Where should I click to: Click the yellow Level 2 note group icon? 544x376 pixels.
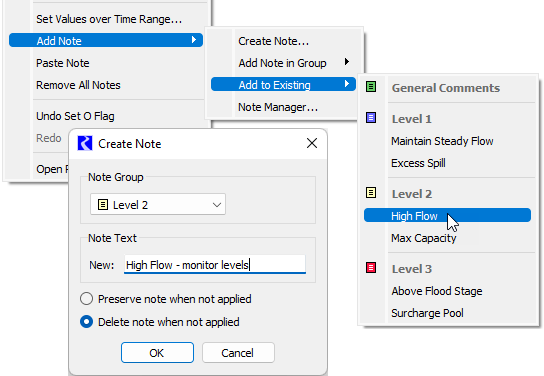(371, 193)
